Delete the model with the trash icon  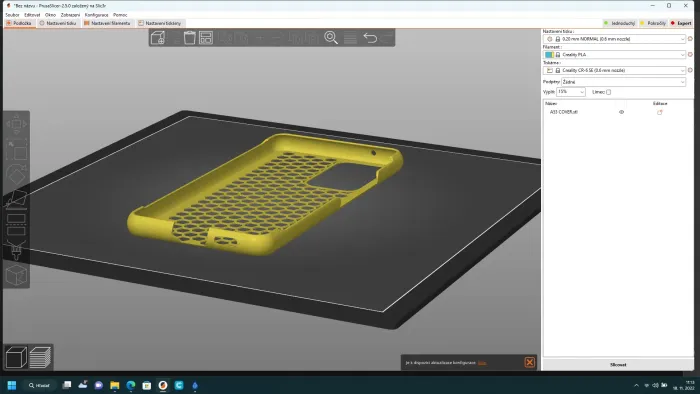(189, 38)
